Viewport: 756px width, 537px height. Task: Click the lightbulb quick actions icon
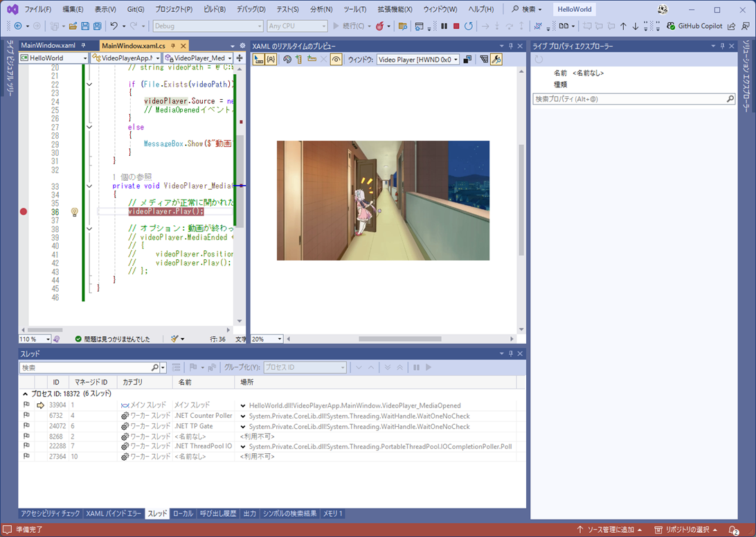point(75,212)
